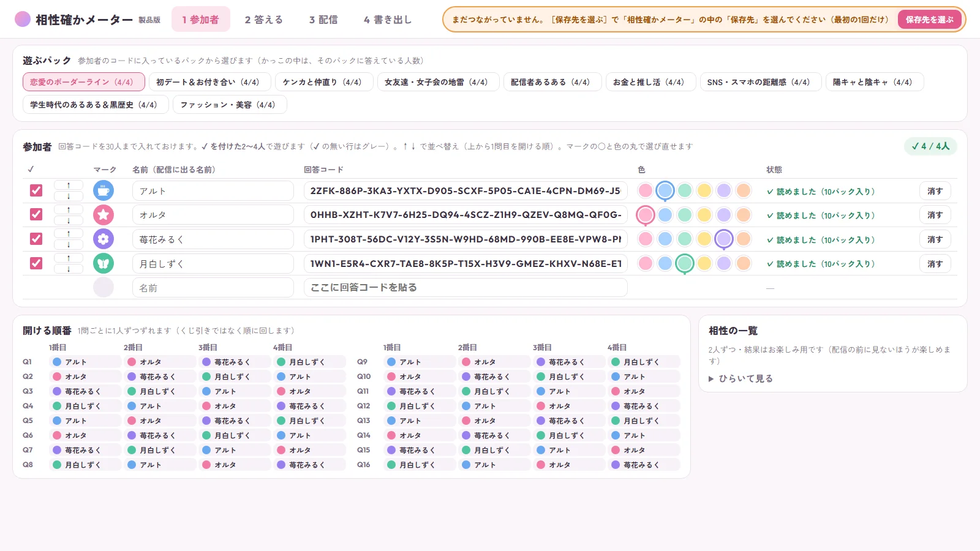This screenshot has width=980, height=551.
Task: Select the ファッション・美容 pack
Action: [230, 105]
